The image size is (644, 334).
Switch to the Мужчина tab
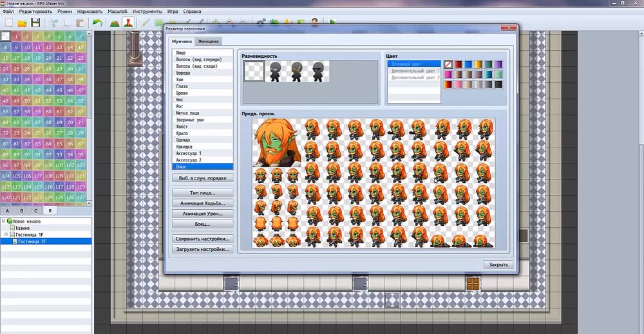tap(182, 41)
